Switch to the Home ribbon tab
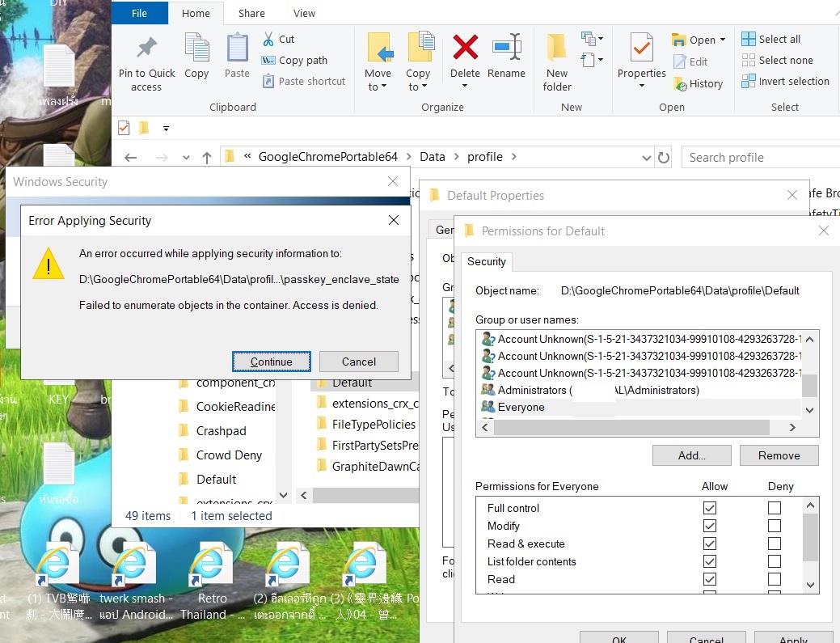Image resolution: width=840 pixels, height=643 pixels. [x=196, y=14]
